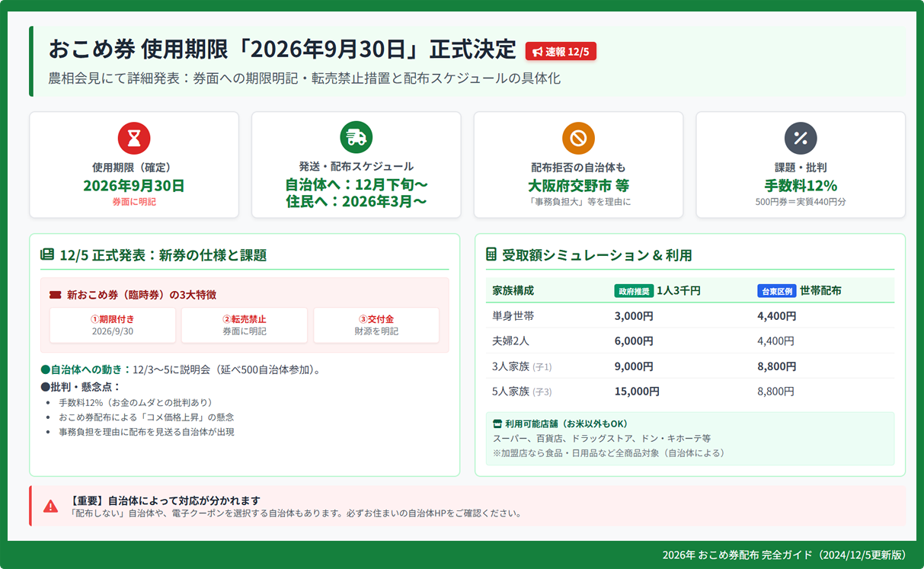The width and height of the screenshot is (924, 569).
Task: Click the orange prohibited circle icon
Action: click(578, 138)
